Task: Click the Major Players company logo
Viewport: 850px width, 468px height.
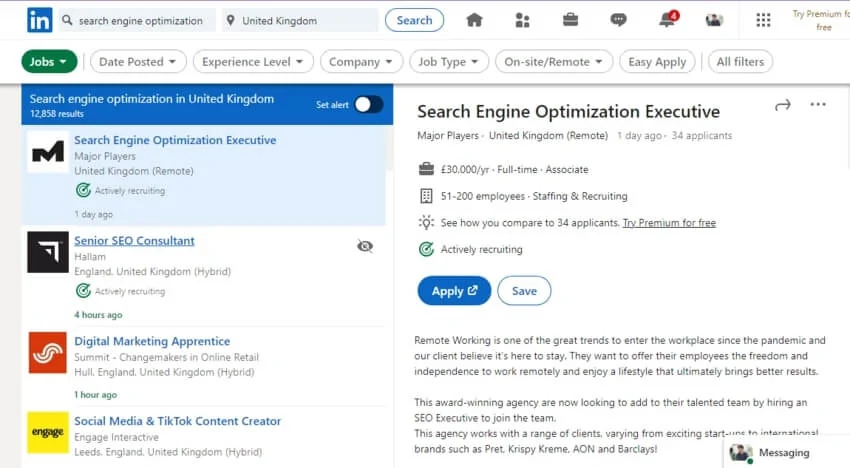Action: coord(48,152)
